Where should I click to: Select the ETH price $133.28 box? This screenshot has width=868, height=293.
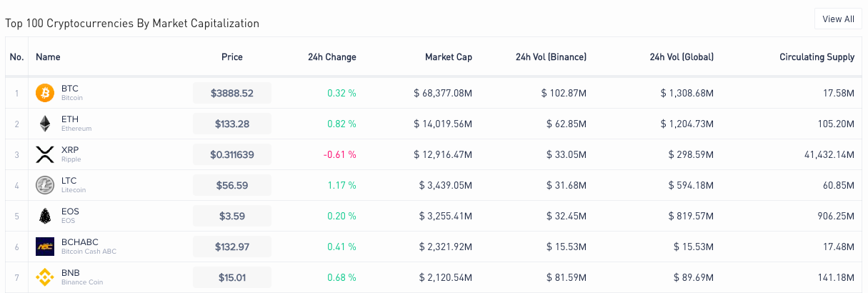(232, 124)
